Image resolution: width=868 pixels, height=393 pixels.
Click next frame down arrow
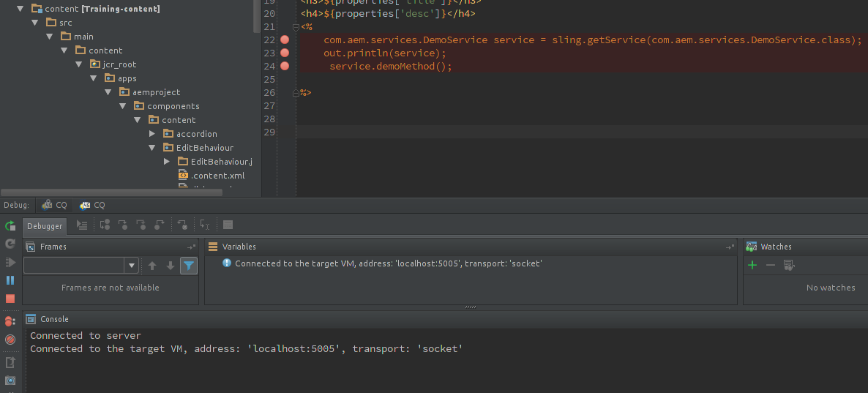171,266
